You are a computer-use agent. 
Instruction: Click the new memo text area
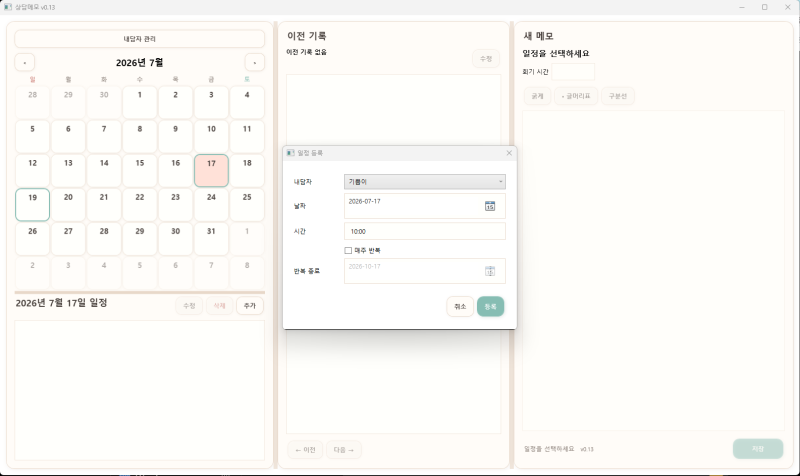click(653, 270)
